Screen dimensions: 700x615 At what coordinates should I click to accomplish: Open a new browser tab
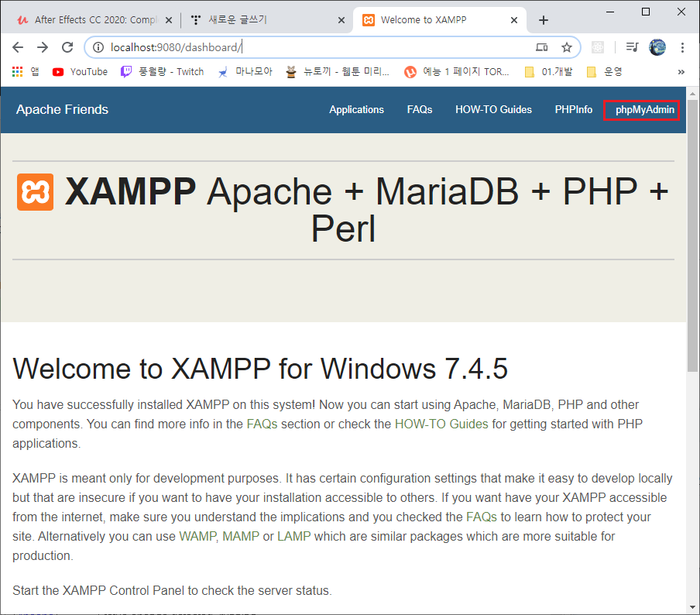pyautogui.click(x=544, y=20)
